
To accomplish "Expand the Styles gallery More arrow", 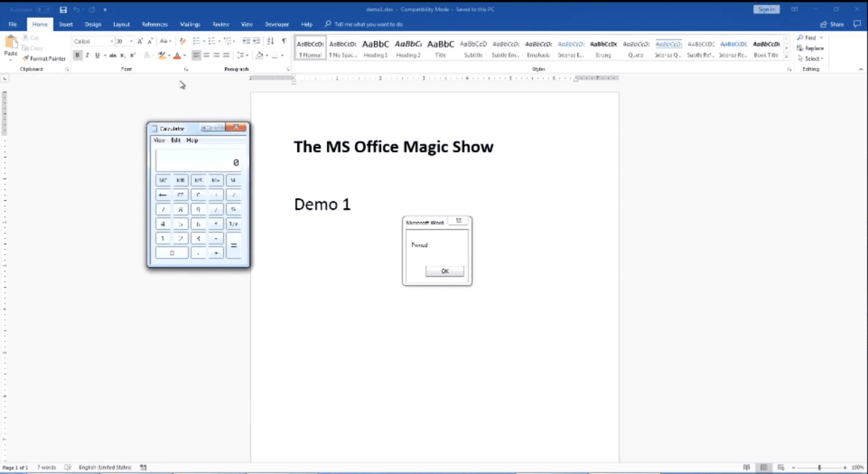I will pyautogui.click(x=787, y=56).
